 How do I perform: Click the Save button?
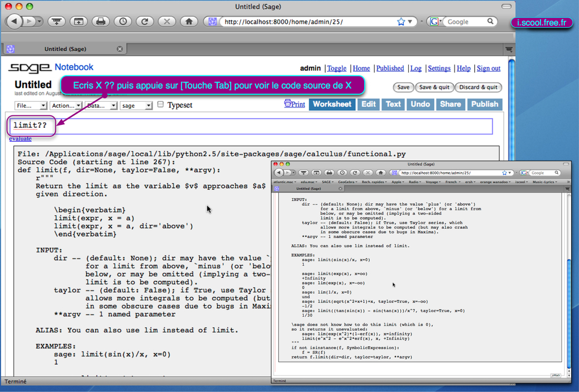point(403,87)
